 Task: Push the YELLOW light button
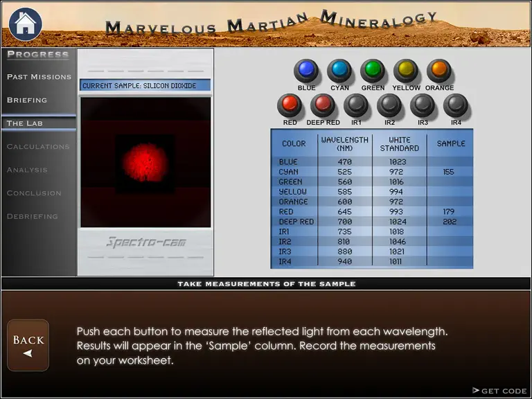[406, 70]
